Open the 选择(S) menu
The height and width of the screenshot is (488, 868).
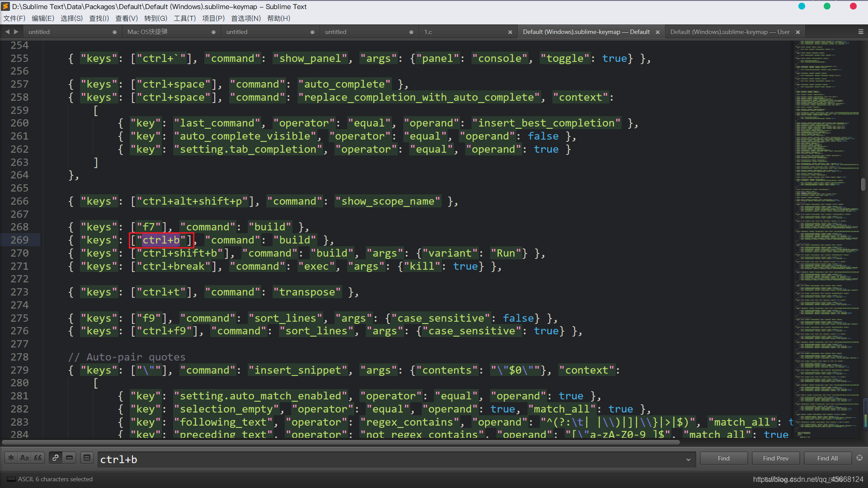click(71, 19)
